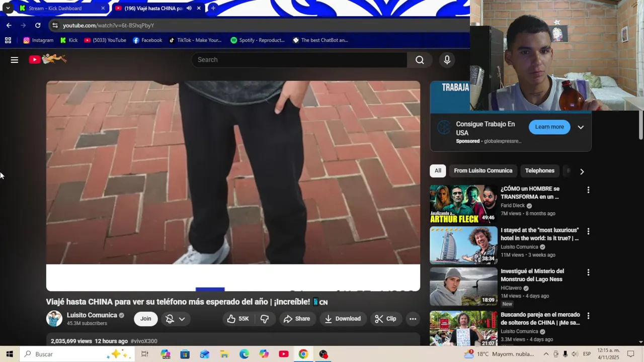
Task: Open File Explorer from the taskbar
Action: (x=224, y=354)
